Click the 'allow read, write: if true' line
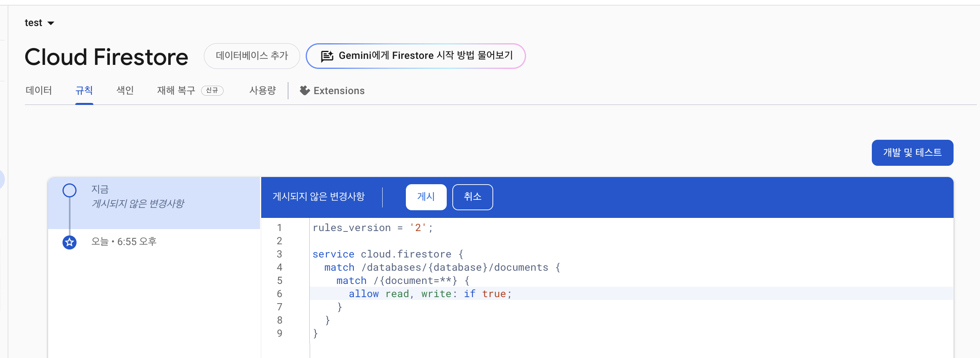 pyautogui.click(x=430, y=294)
